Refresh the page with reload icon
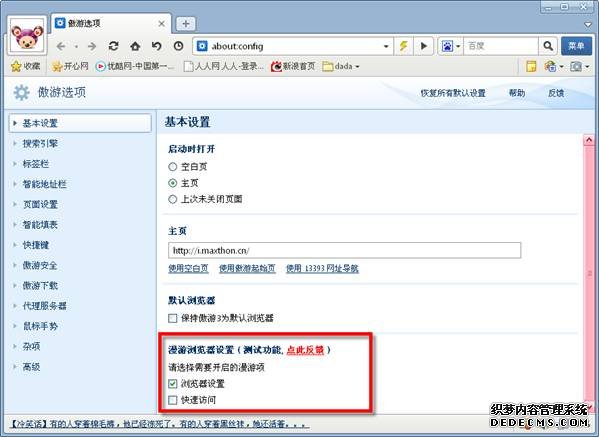This screenshot has width=599, height=437. click(113, 46)
